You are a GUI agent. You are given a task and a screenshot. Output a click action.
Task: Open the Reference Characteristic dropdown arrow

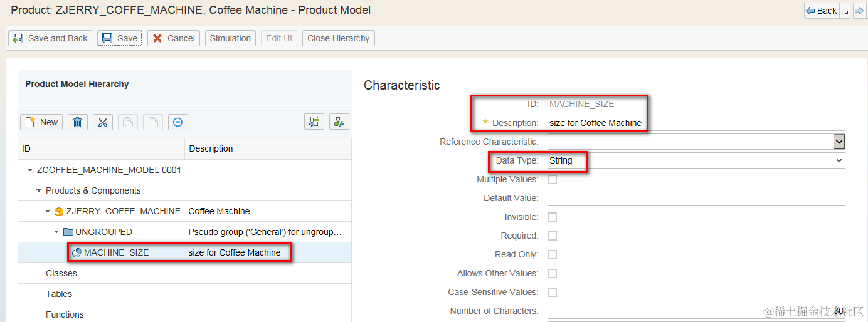(839, 142)
